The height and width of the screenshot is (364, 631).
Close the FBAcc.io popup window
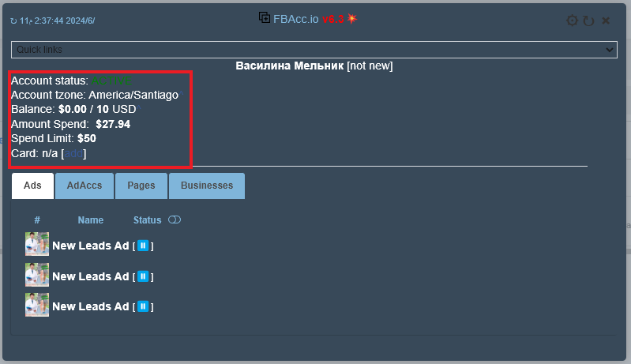point(606,21)
